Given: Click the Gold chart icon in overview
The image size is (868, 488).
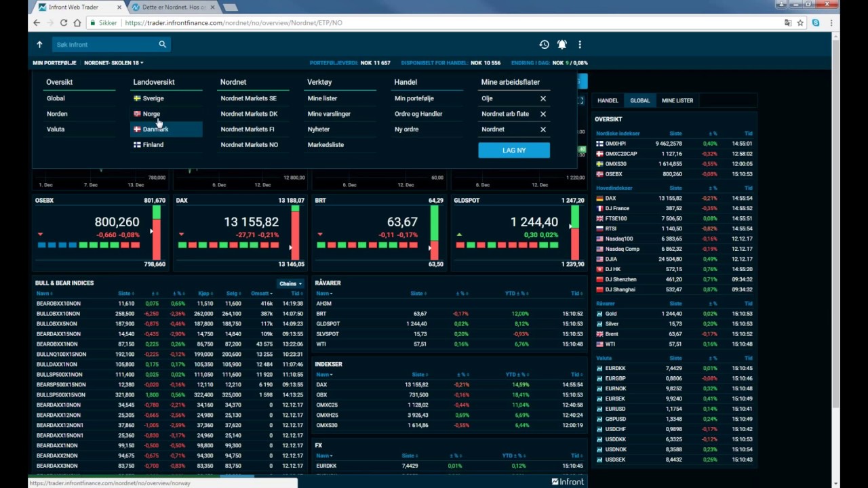Looking at the screenshot, I should coord(599,314).
